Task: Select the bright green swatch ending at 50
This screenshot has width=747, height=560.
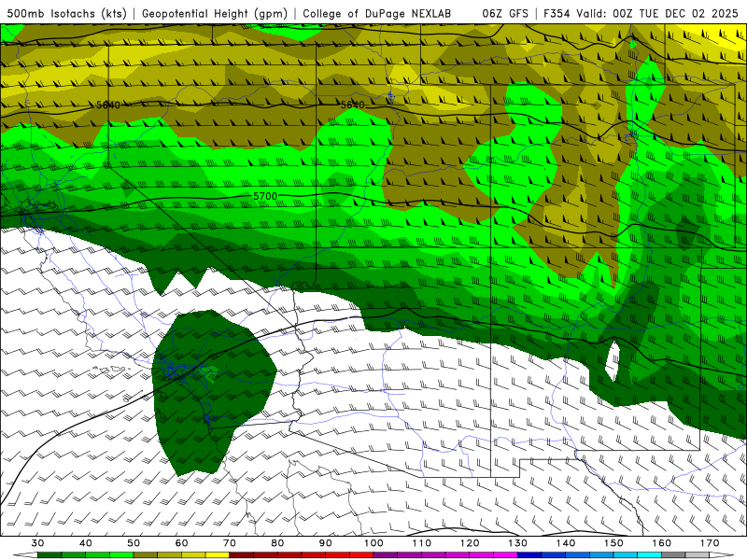Action: click(121, 555)
